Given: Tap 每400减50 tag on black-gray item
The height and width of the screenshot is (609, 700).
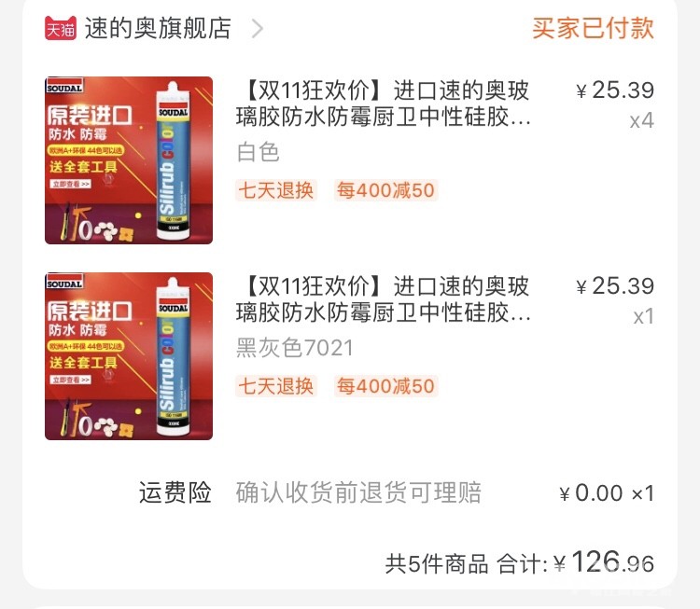Looking at the screenshot, I should click(x=385, y=386).
